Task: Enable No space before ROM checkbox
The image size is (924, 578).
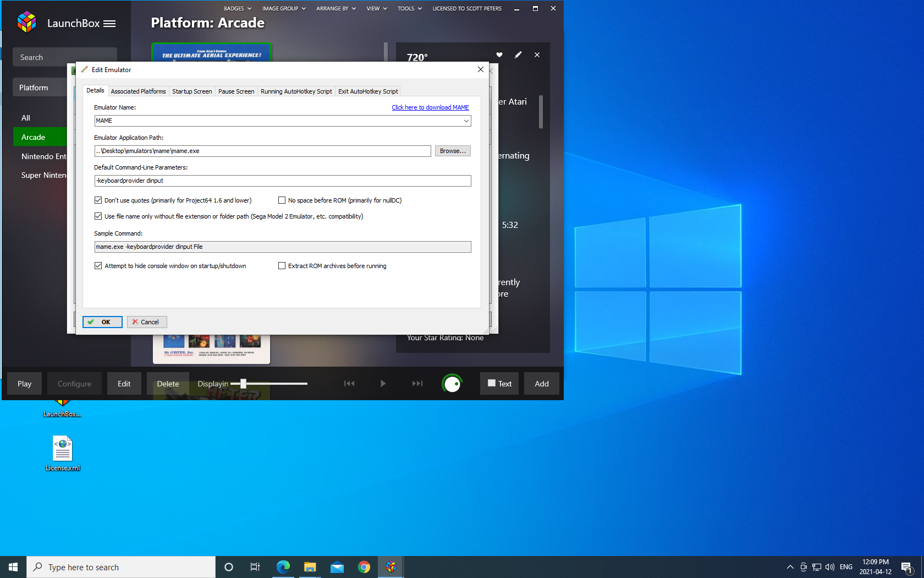Action: point(282,200)
